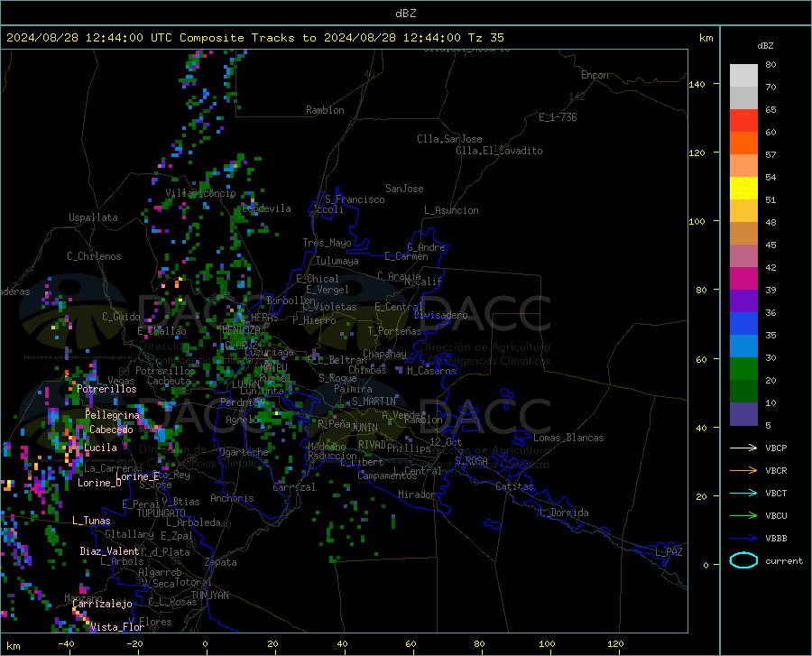Viewport: 812px width, 656px height.
Task: Click the UTC Composite Tracks timestamp header
Action: 254,38
